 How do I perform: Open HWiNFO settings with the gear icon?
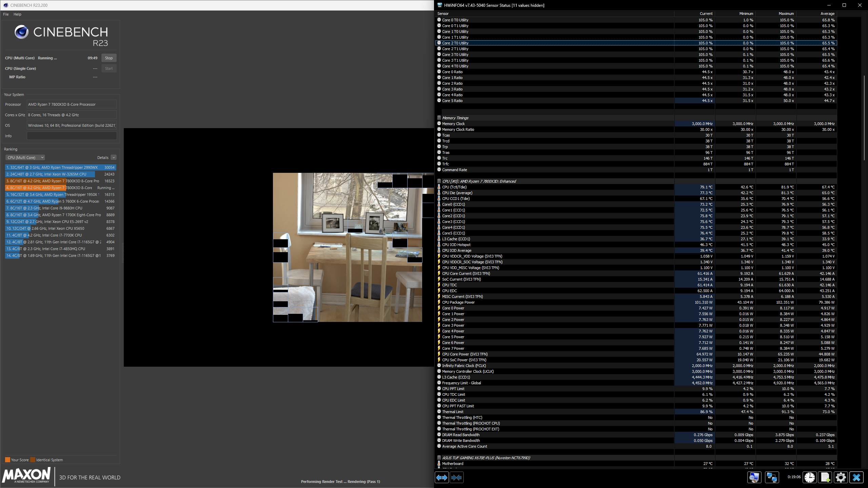click(841, 477)
